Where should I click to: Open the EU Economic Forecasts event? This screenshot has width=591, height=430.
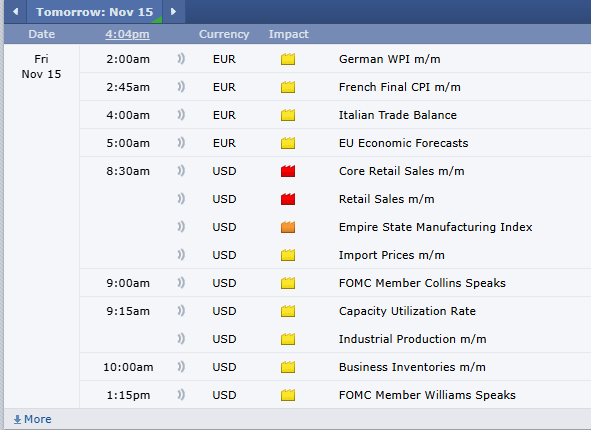pos(403,143)
